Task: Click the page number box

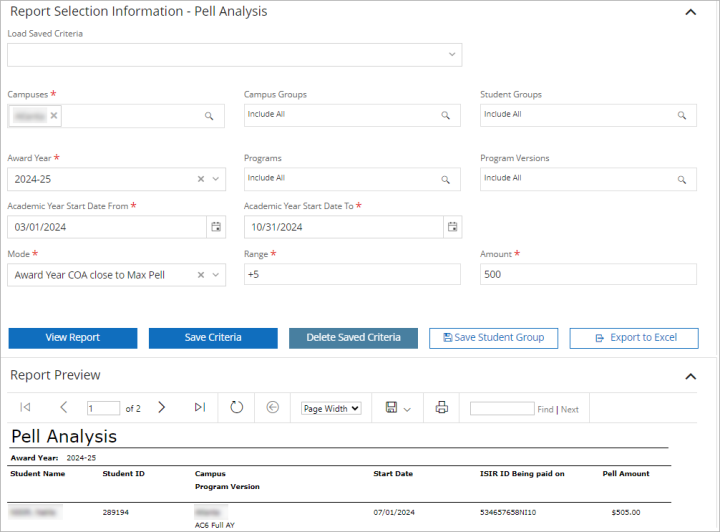Action: tap(103, 408)
